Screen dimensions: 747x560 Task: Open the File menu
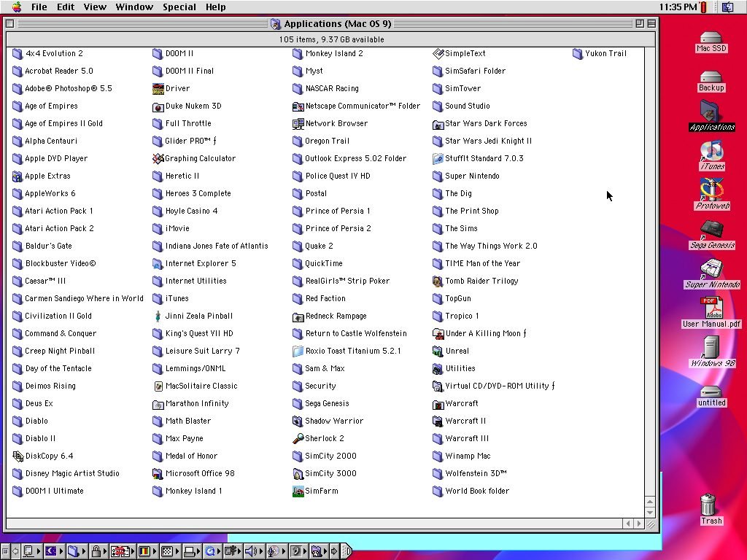[39, 7]
